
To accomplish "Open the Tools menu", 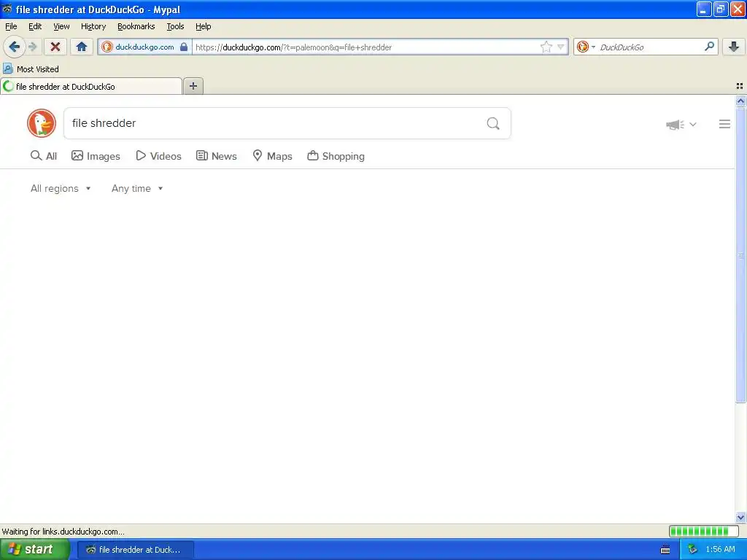I will click(x=175, y=26).
